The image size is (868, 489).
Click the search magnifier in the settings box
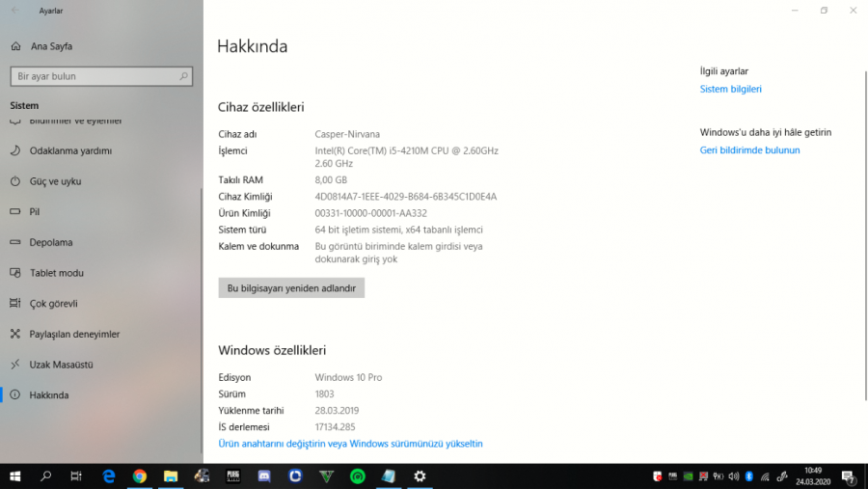point(183,76)
